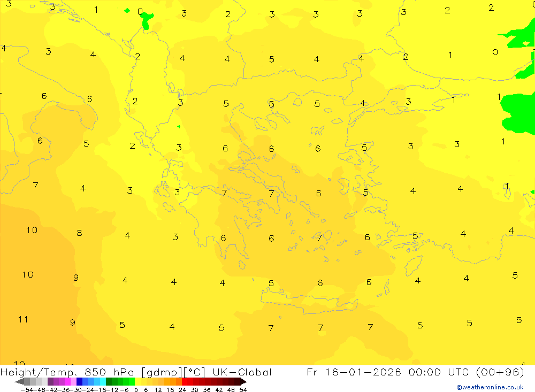Click the '-54' legend scale value

point(27,390)
